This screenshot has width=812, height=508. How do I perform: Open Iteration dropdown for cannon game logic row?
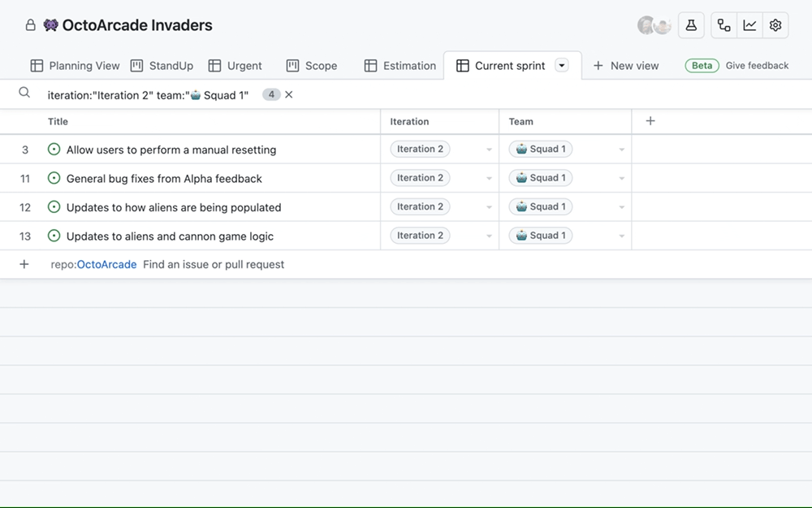[x=489, y=236]
